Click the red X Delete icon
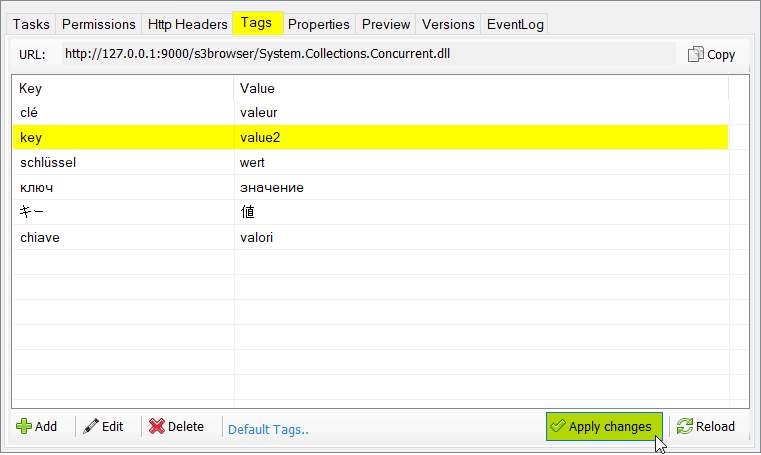The image size is (761, 455). click(x=157, y=426)
